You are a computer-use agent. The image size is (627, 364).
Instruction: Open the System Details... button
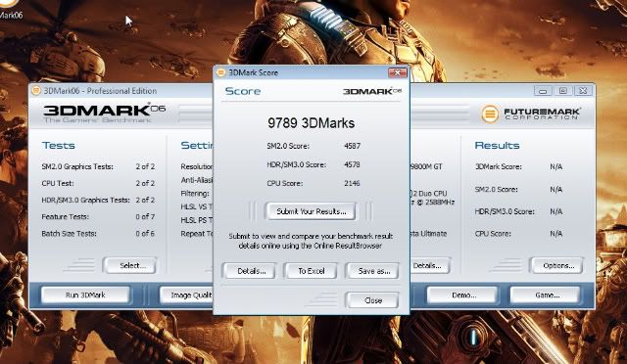(x=430, y=265)
